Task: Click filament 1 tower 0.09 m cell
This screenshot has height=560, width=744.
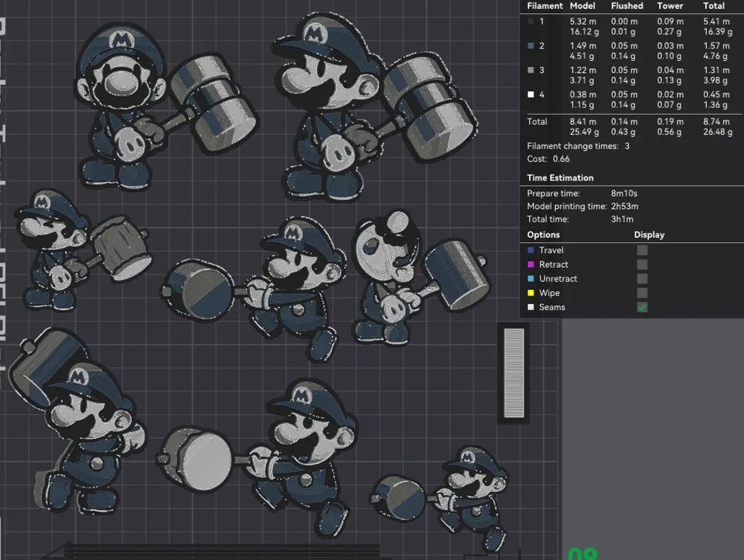Action: (x=670, y=22)
